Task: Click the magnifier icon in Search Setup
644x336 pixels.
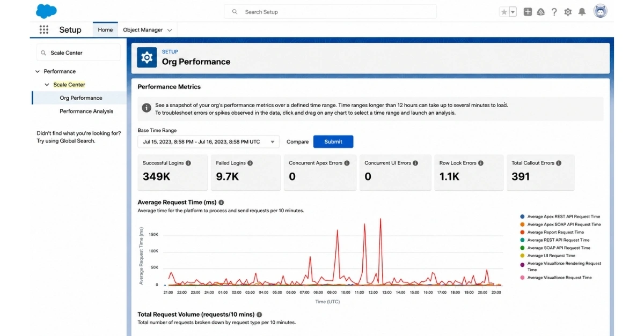Action: point(235,12)
